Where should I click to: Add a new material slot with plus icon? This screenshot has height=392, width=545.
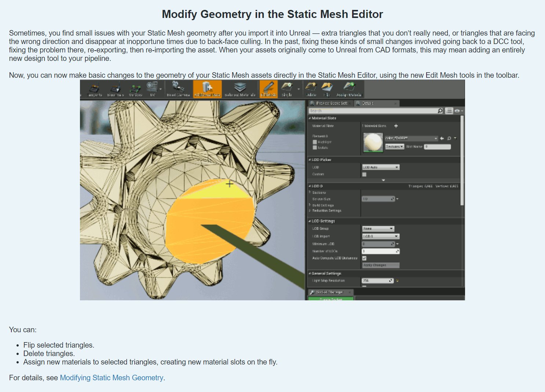point(396,126)
